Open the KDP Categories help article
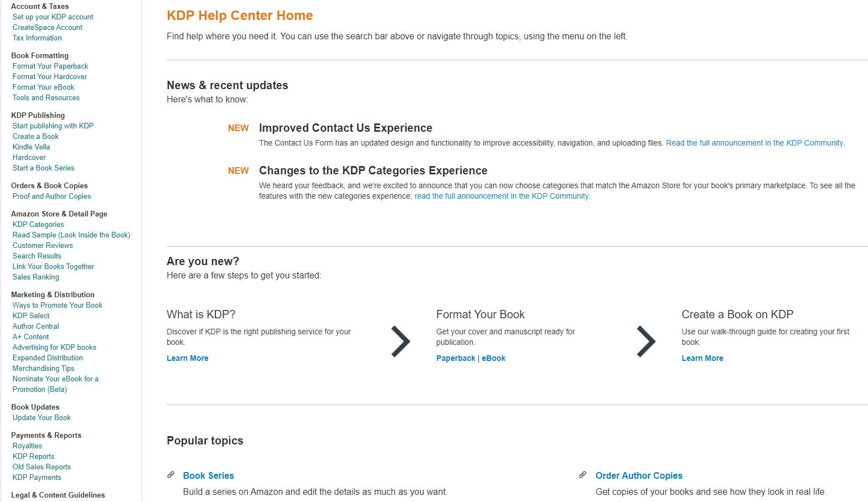Image resolution: width=868 pixels, height=502 pixels. (38, 224)
